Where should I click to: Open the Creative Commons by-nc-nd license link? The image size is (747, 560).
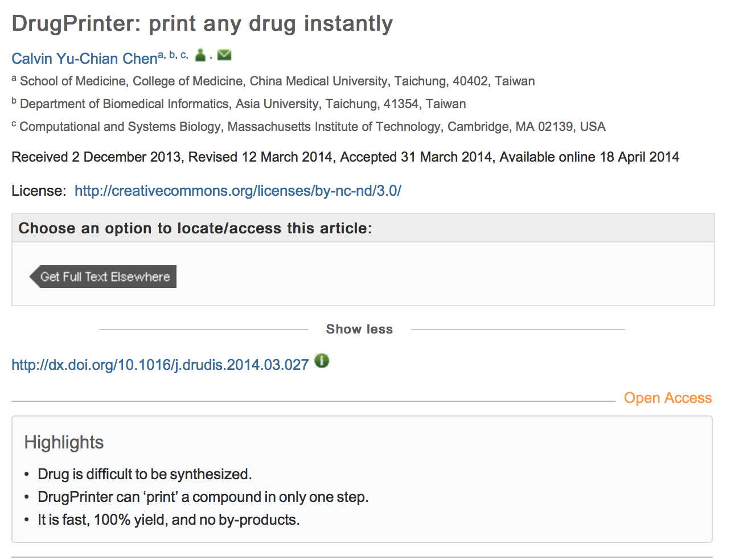(237, 191)
